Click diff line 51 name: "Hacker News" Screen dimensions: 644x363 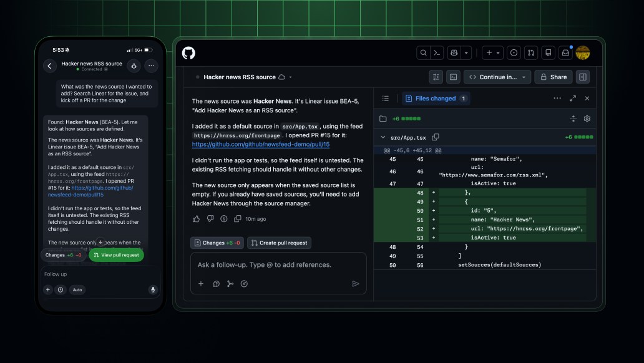(x=485, y=220)
